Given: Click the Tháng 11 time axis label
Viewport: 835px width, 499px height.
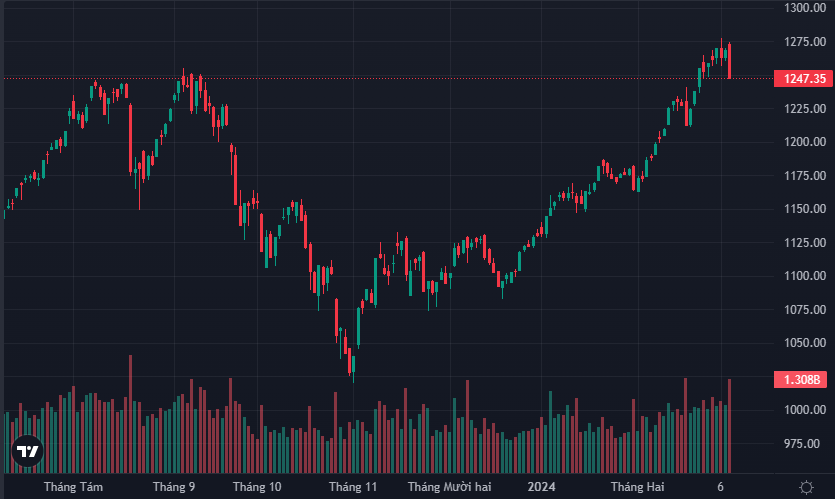Looking at the screenshot, I should click(353, 487).
